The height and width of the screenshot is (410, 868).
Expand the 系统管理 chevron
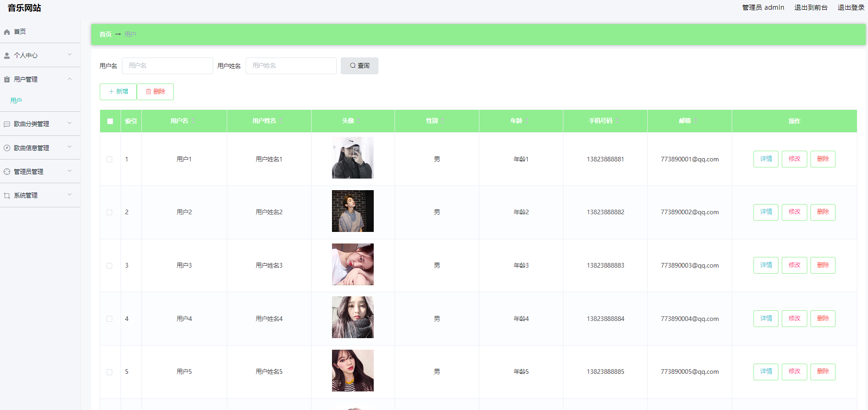[70, 195]
